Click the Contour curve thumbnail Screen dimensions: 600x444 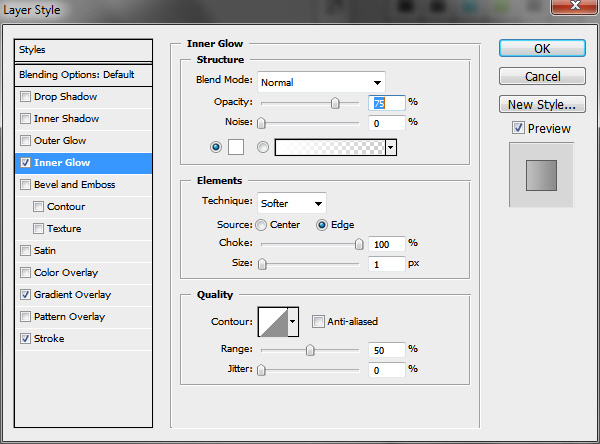[x=273, y=322]
